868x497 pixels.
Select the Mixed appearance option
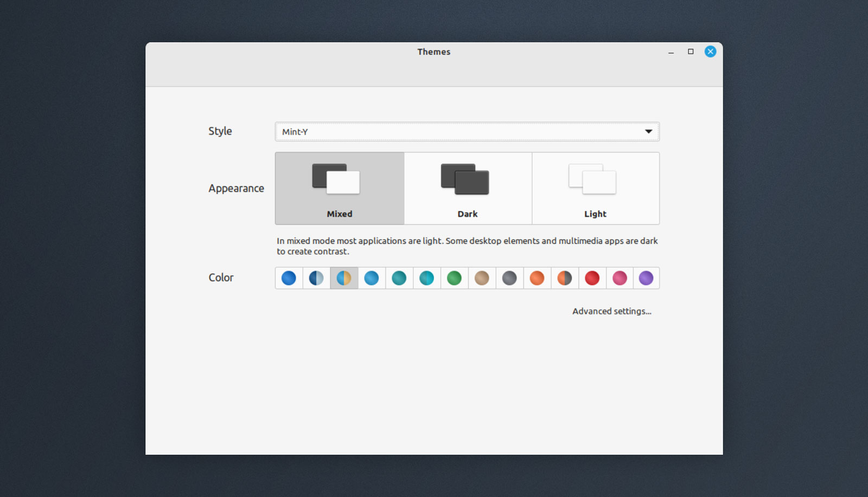click(340, 188)
